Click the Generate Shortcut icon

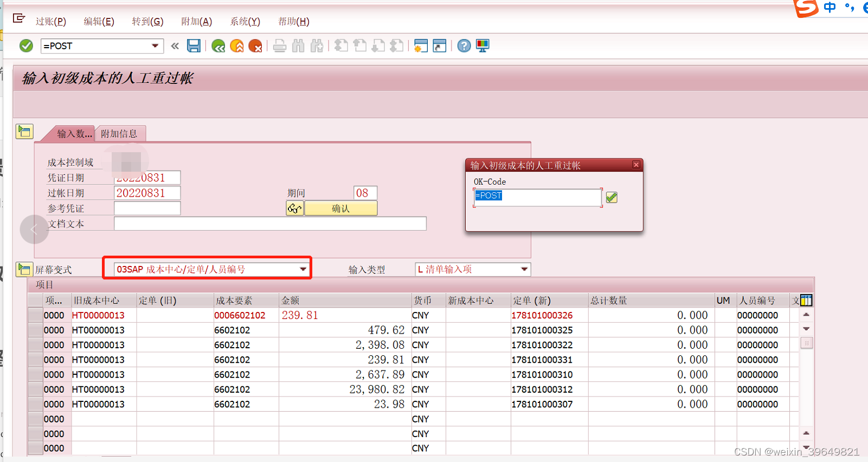coord(440,46)
